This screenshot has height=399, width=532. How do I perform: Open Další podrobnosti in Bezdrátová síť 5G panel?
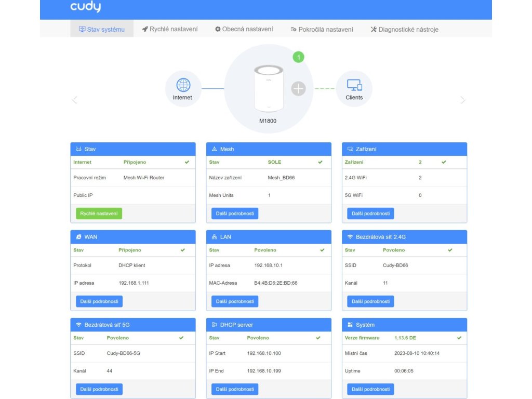coord(99,389)
